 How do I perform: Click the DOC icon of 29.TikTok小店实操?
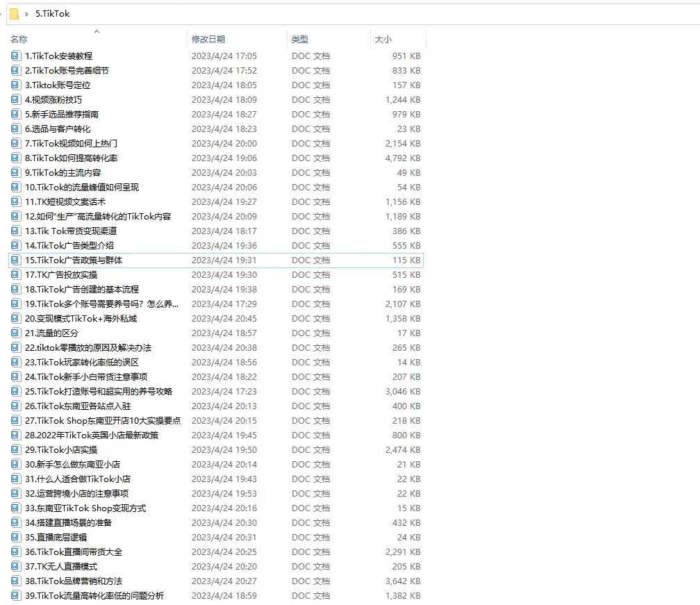coord(15,449)
